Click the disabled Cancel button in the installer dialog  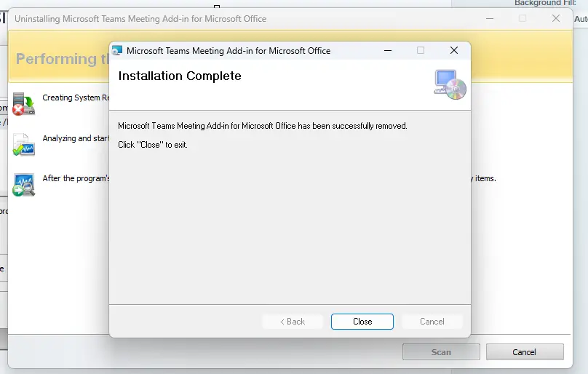432,322
